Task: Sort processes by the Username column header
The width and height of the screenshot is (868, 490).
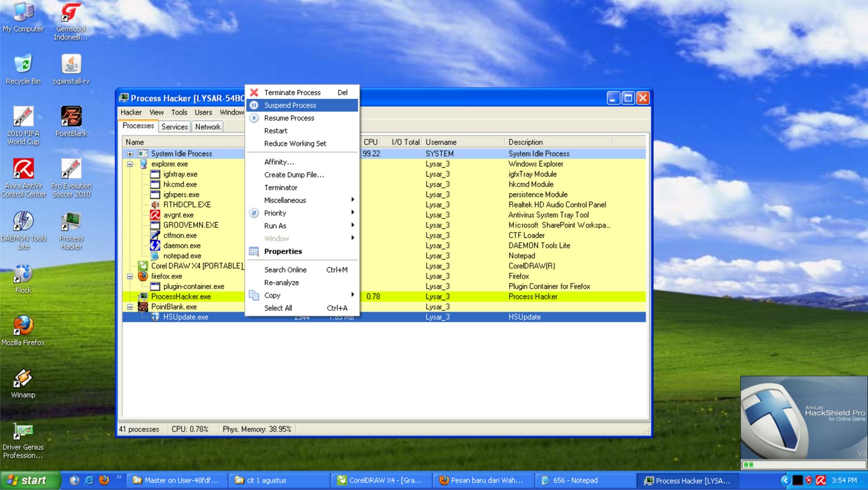Action: coord(463,142)
